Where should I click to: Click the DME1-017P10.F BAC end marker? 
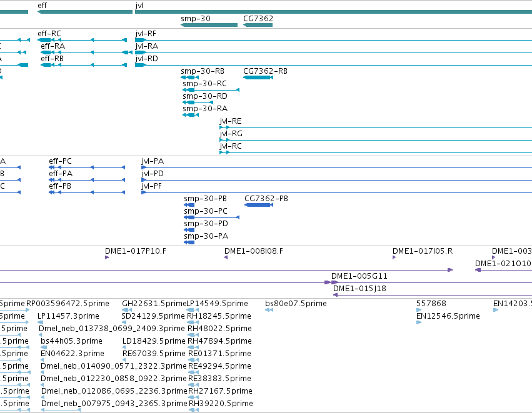(x=107, y=257)
